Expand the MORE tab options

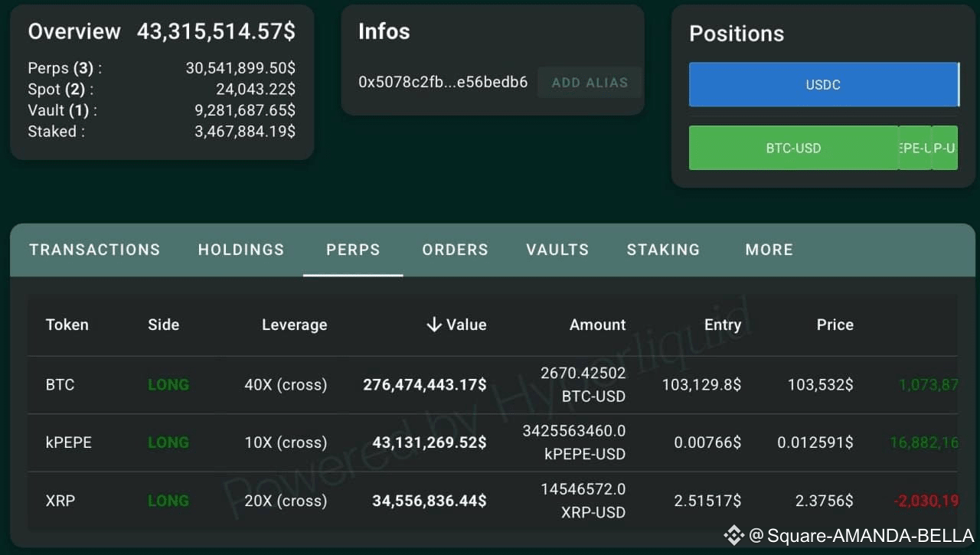click(768, 250)
